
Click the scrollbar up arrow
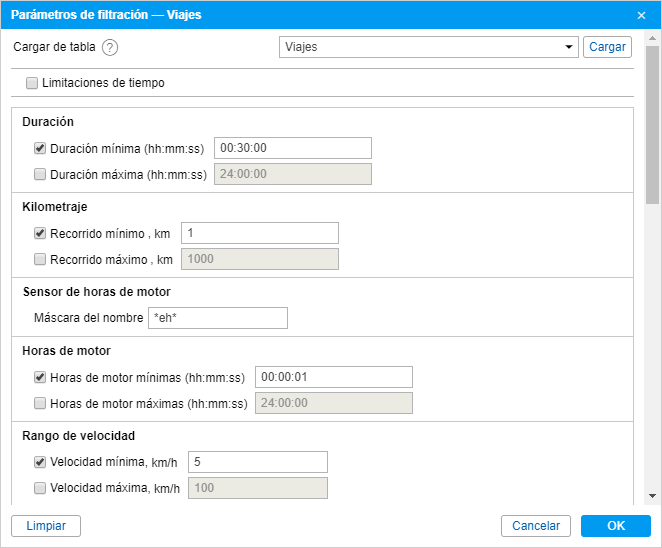pyautogui.click(x=652, y=38)
